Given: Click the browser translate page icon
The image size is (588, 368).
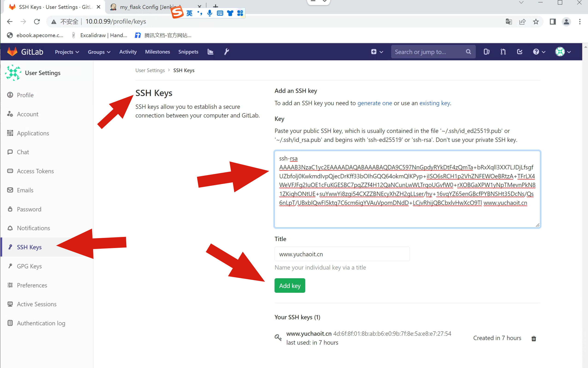Looking at the screenshot, I should click(x=509, y=22).
